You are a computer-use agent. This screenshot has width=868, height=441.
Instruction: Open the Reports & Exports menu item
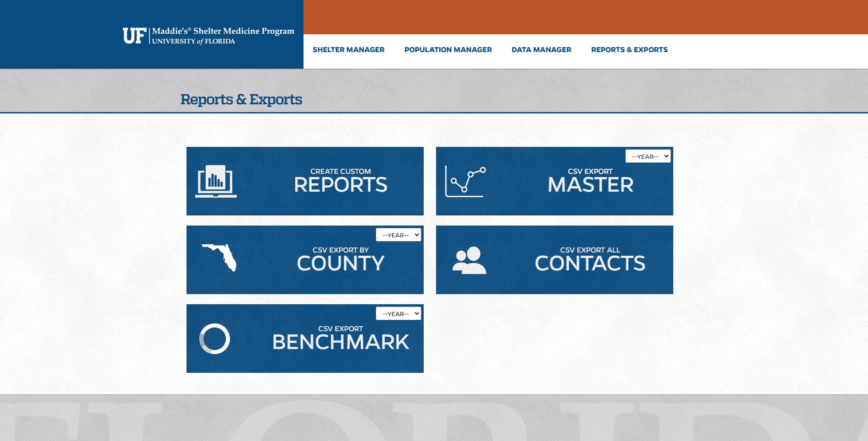point(629,49)
